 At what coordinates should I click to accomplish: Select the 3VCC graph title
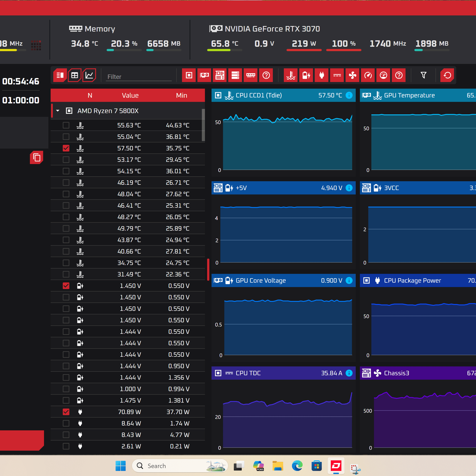[x=391, y=188]
